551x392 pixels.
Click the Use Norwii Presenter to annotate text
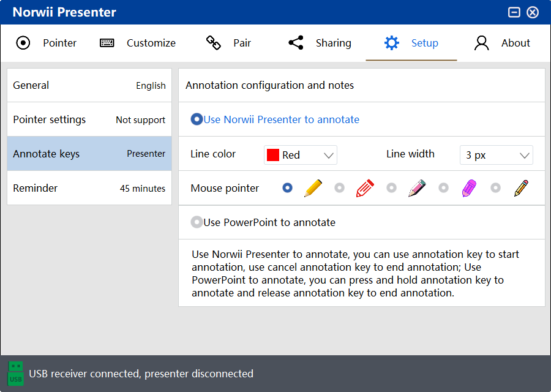tap(281, 119)
